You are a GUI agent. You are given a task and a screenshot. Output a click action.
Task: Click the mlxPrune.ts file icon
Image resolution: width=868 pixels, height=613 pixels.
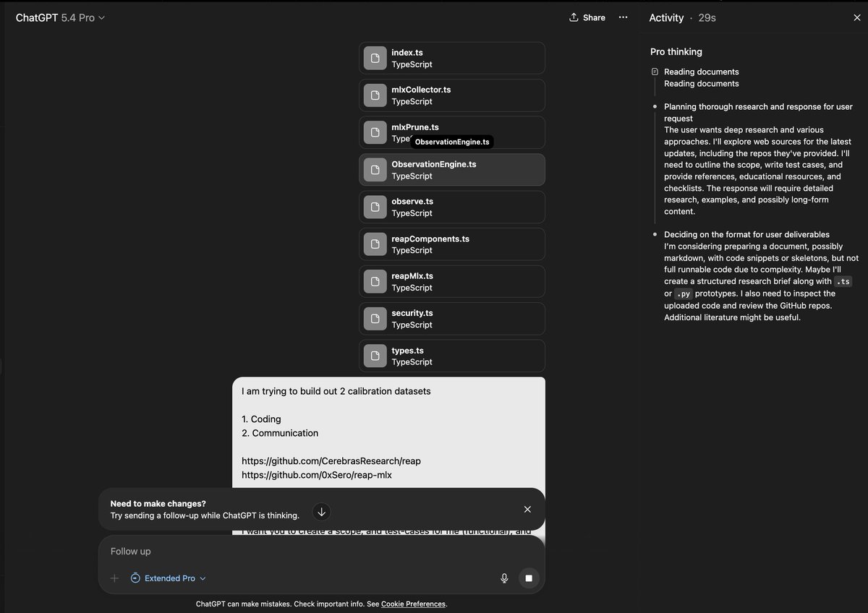375,132
